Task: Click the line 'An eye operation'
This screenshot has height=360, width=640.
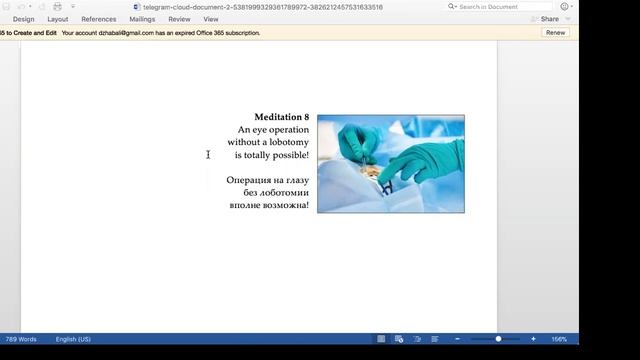Action: coord(273,130)
